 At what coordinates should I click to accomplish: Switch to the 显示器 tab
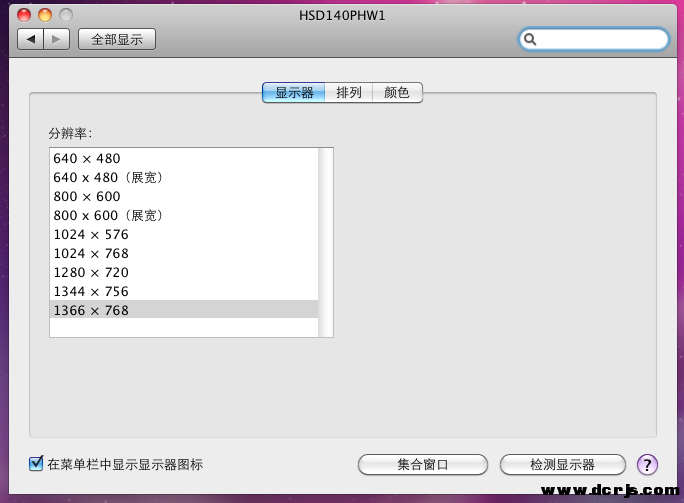click(x=294, y=92)
